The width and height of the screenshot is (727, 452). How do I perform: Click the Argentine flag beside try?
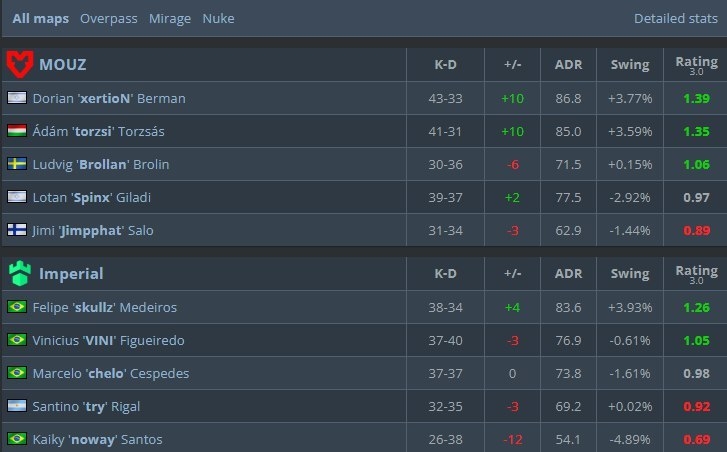[17, 406]
